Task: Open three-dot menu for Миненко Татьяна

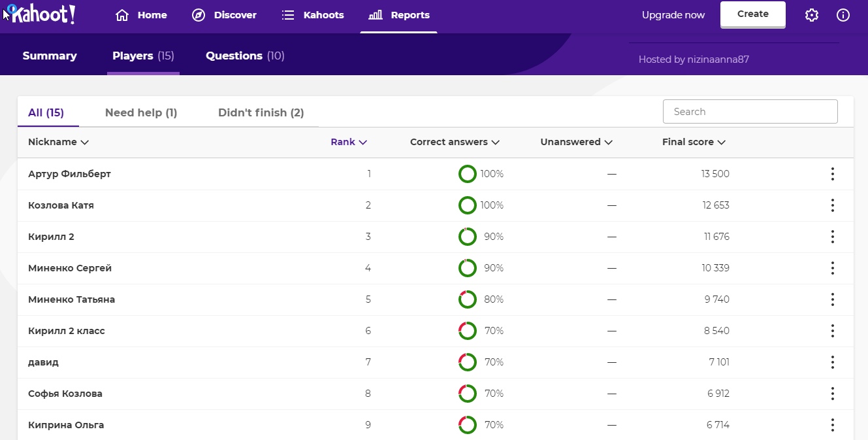Action: coord(832,299)
